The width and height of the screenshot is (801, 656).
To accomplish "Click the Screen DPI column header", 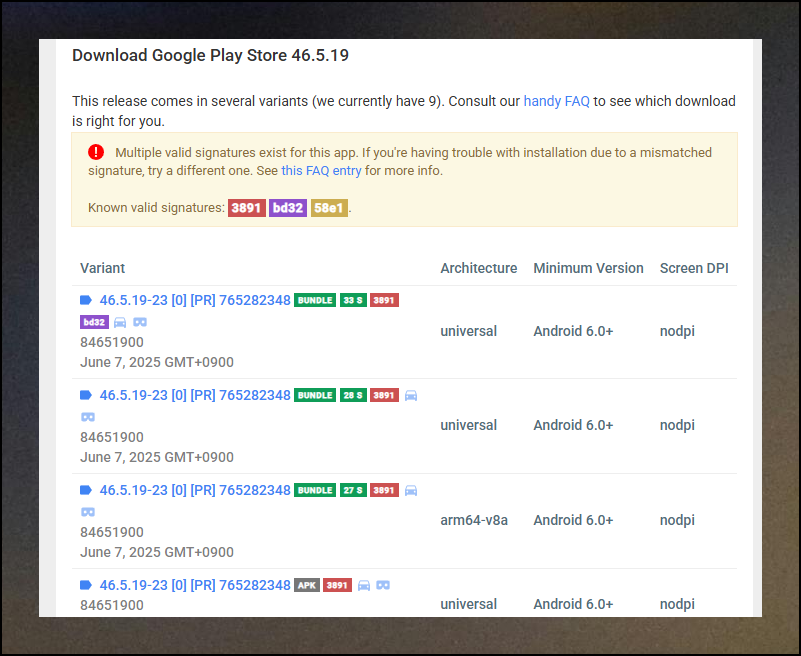I will tap(694, 268).
